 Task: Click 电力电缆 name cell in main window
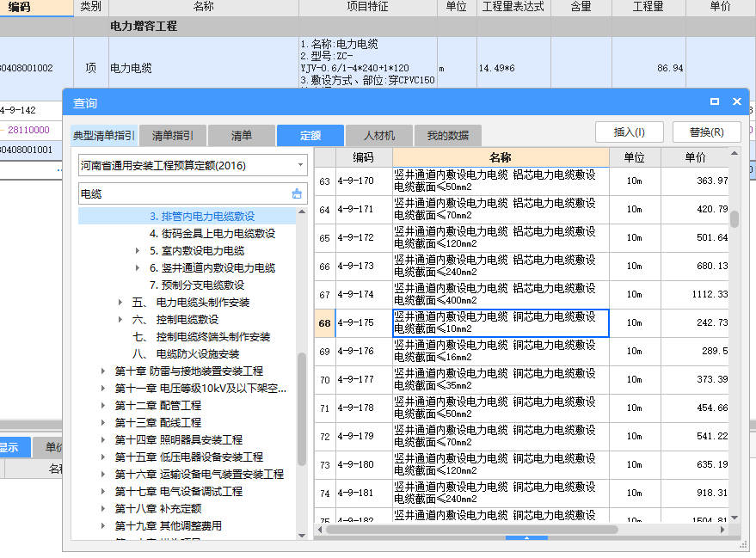click(x=204, y=68)
